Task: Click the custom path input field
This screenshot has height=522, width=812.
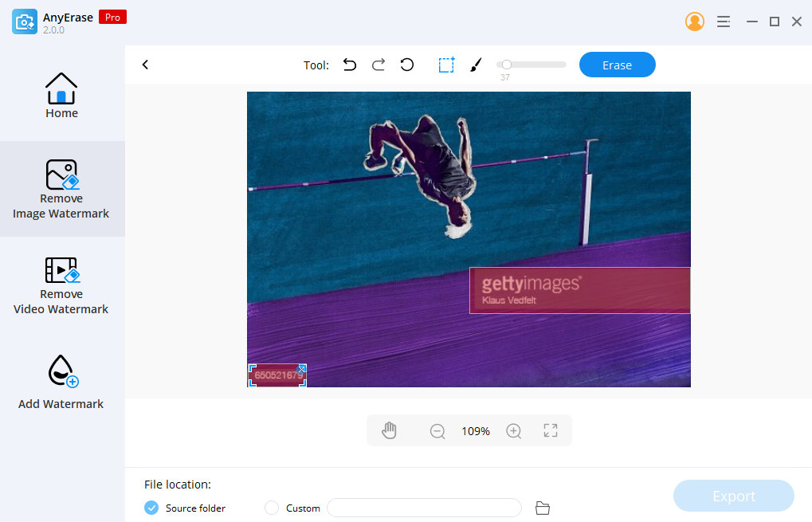Action: (424, 508)
